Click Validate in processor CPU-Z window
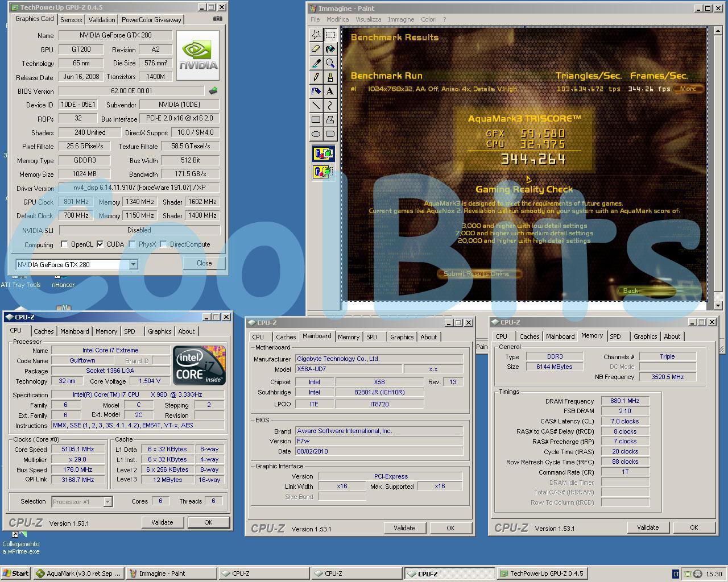The width and height of the screenshot is (728, 582). tap(162, 522)
